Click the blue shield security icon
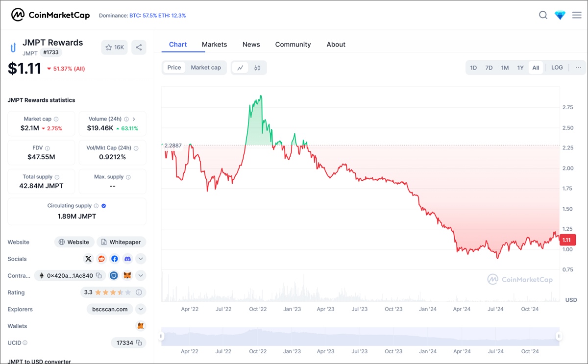 [x=114, y=275]
